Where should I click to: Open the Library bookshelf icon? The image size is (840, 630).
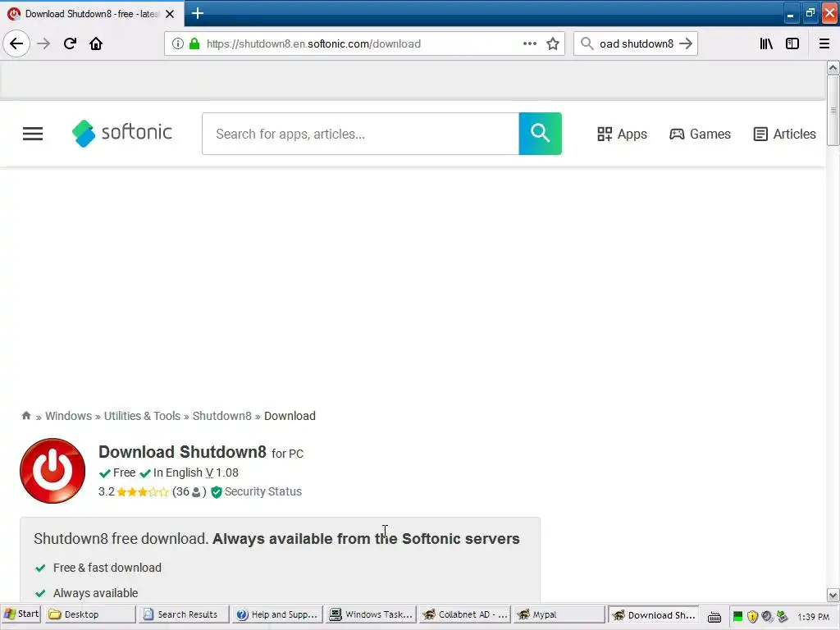coord(766,43)
